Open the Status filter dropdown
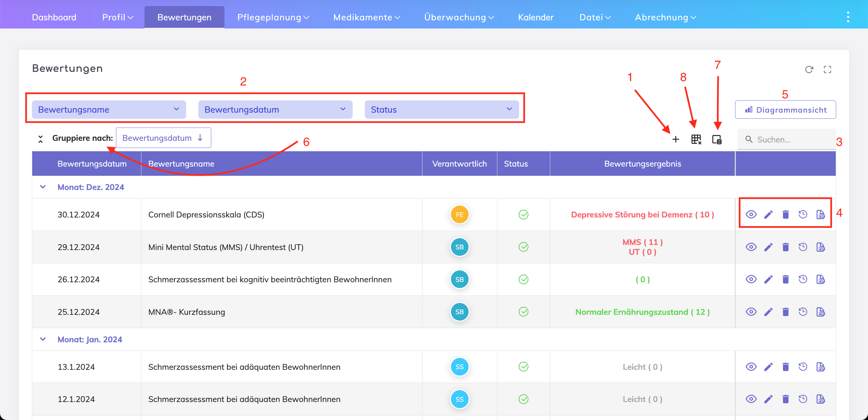The width and height of the screenshot is (868, 420). point(441,110)
